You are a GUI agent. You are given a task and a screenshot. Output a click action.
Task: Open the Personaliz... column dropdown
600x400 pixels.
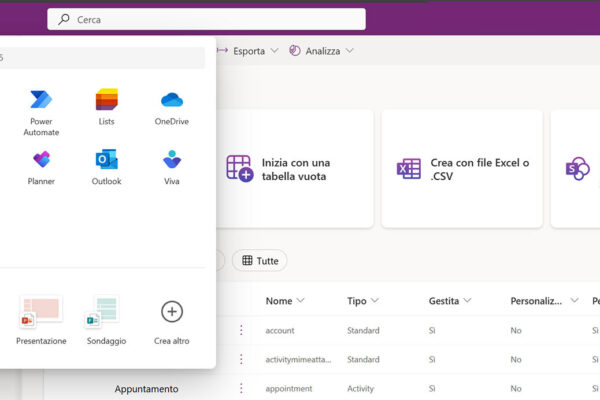pos(574,300)
